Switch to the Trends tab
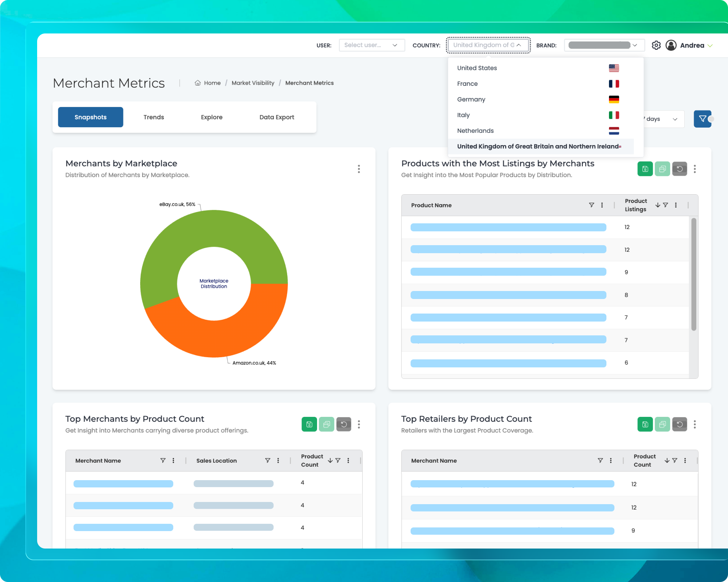Screen dimensions: 728x582 click(154, 117)
